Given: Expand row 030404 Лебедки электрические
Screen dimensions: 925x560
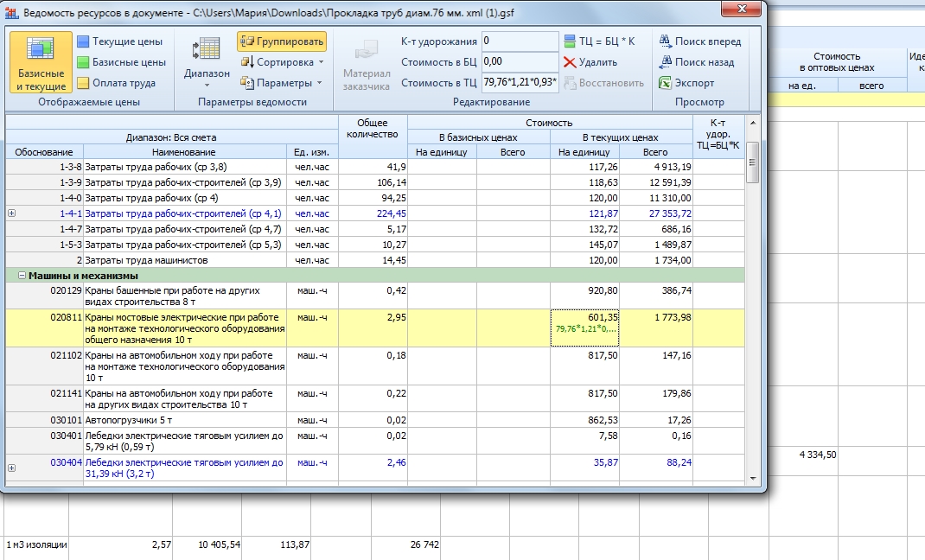Looking at the screenshot, I should point(11,468).
